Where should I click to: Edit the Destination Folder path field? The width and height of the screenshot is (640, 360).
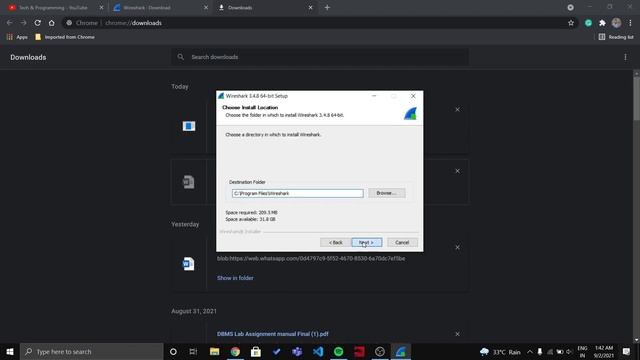pos(298,193)
